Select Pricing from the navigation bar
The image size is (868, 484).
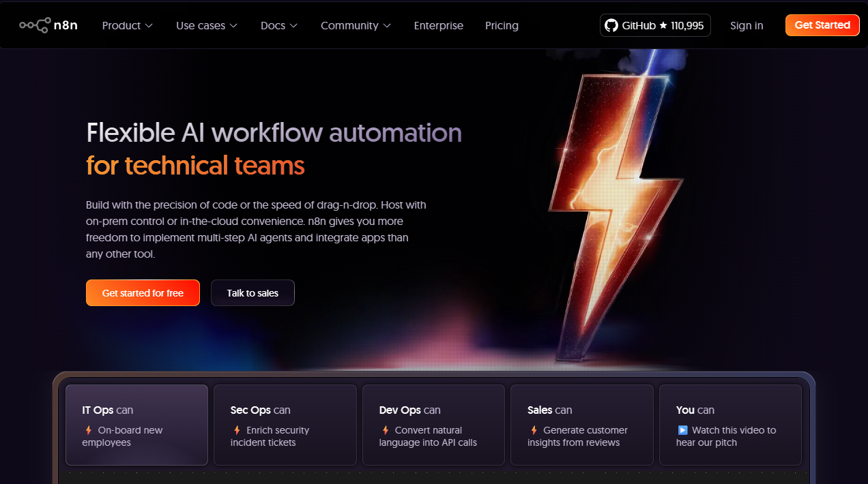(502, 25)
